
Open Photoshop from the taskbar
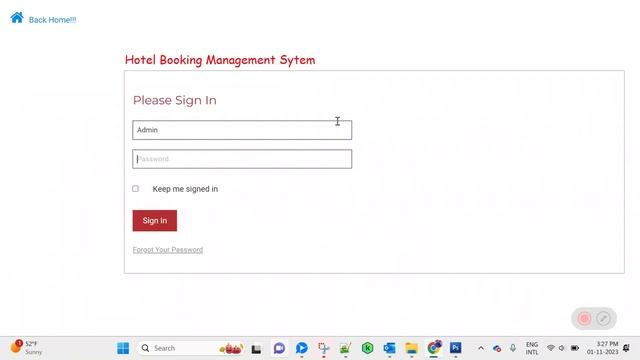tap(456, 348)
